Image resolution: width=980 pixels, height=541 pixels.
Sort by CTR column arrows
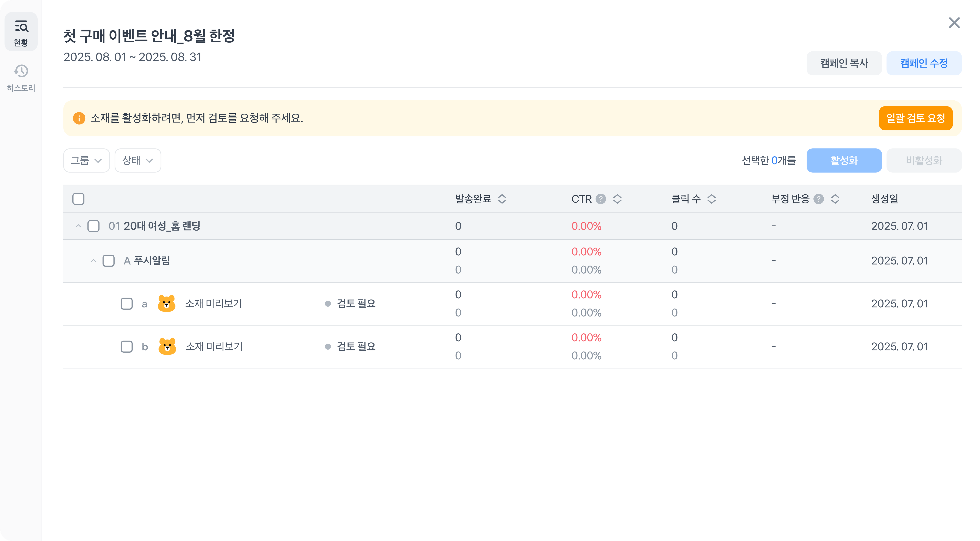click(617, 199)
